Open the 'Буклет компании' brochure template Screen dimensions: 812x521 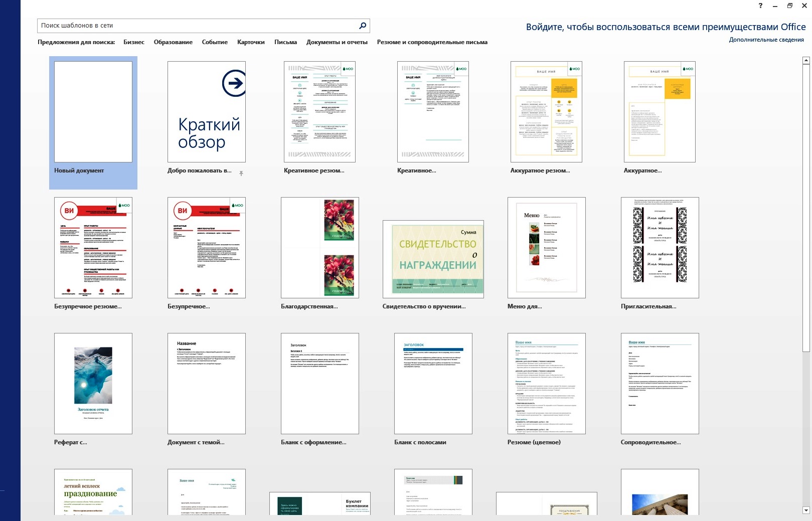[x=320, y=503]
